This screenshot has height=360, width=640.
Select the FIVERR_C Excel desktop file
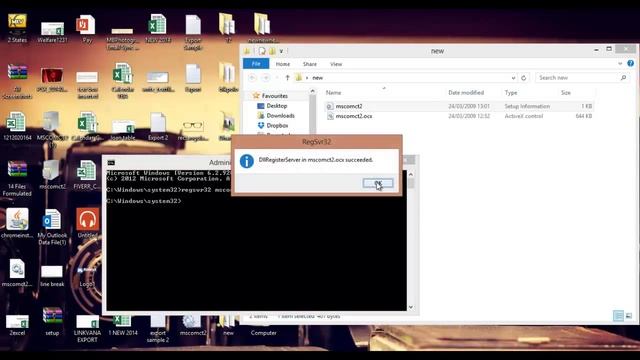[87, 175]
